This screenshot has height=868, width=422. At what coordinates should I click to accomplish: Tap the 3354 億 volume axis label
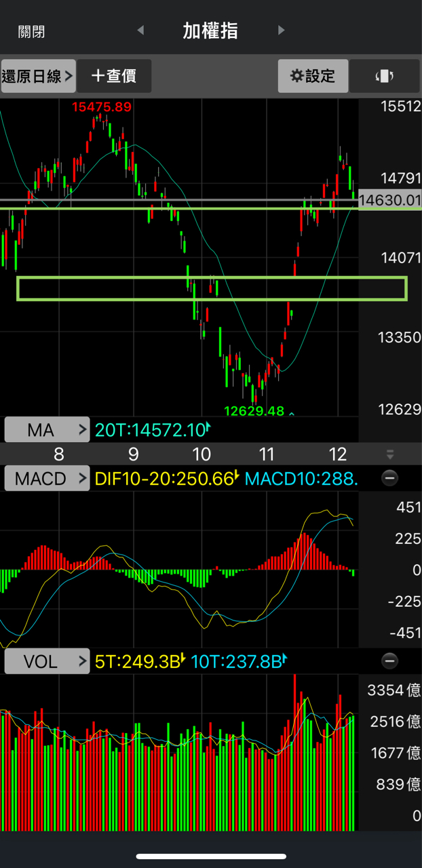point(394,690)
